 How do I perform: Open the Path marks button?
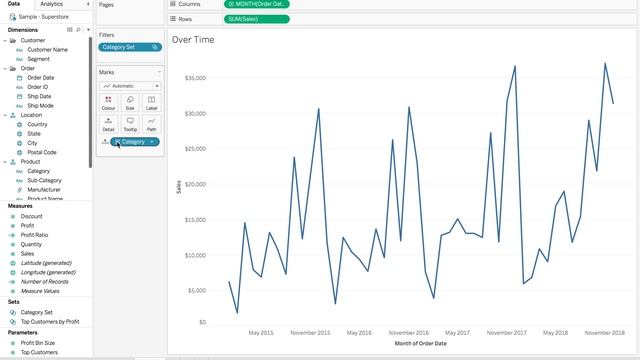151,124
